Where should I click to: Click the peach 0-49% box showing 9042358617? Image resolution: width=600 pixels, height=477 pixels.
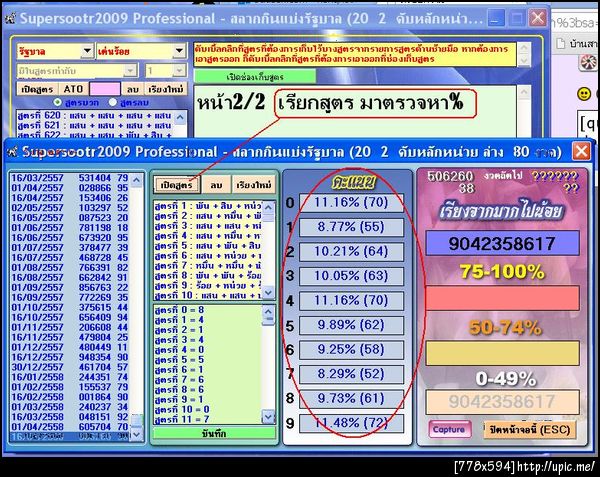(502, 402)
